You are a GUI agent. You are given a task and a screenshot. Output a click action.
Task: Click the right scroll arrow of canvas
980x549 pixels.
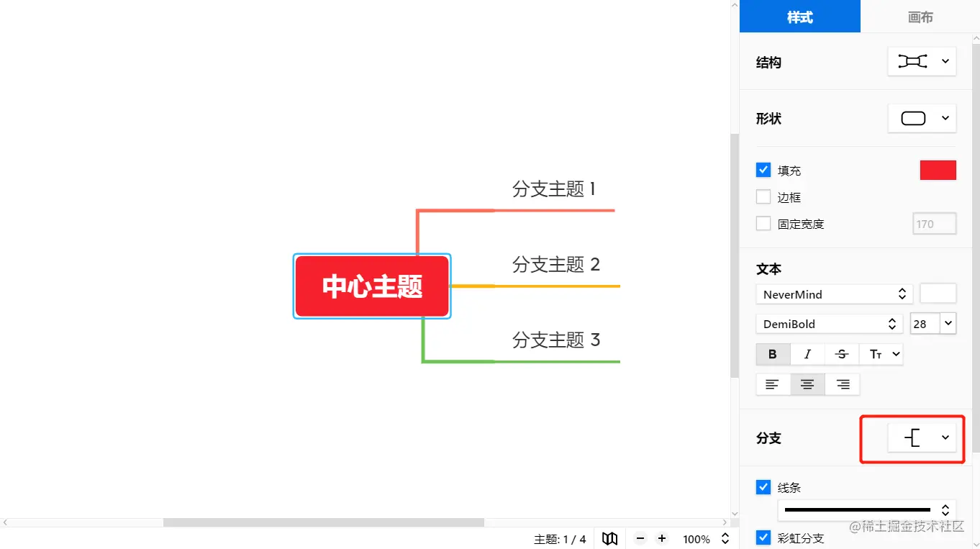(725, 522)
